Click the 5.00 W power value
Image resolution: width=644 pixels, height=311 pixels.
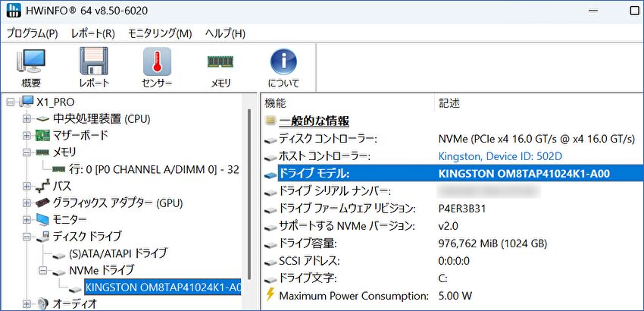455,295
